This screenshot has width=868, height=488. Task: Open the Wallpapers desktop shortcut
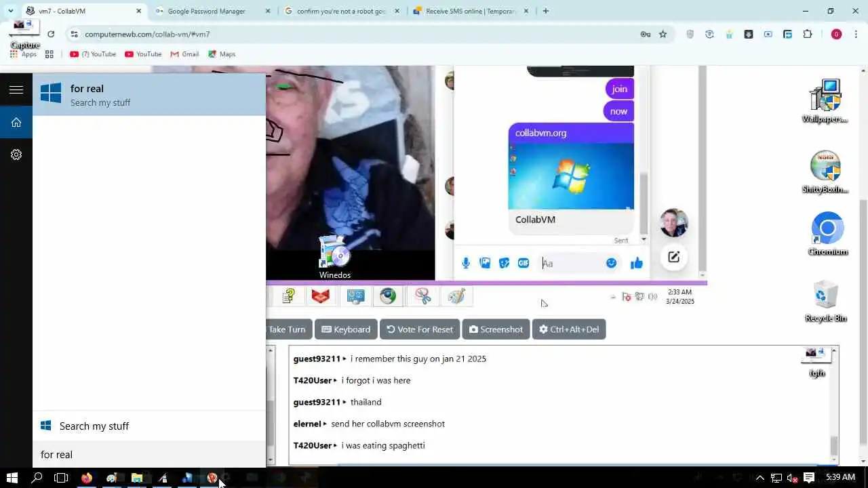825,101
